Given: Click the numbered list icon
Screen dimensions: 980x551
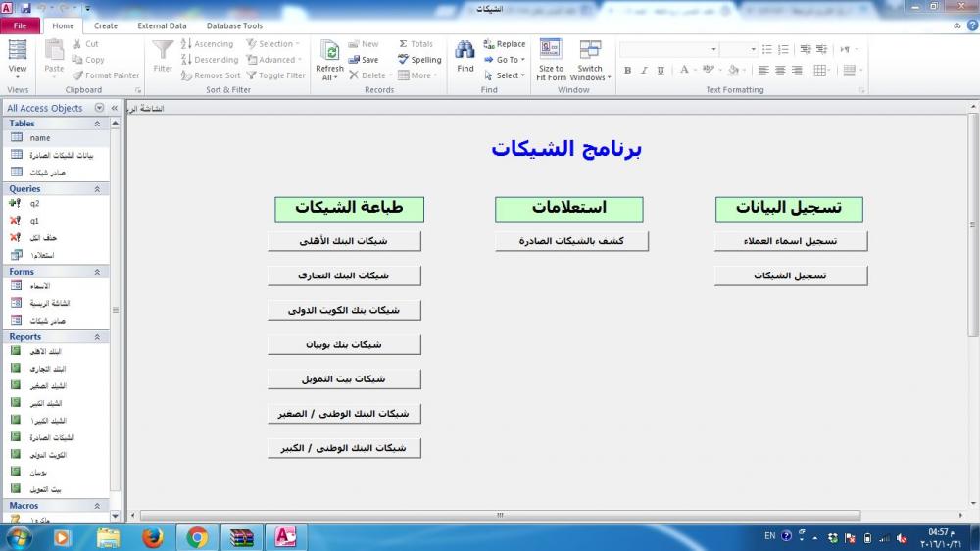Looking at the screenshot, I should [x=783, y=49].
